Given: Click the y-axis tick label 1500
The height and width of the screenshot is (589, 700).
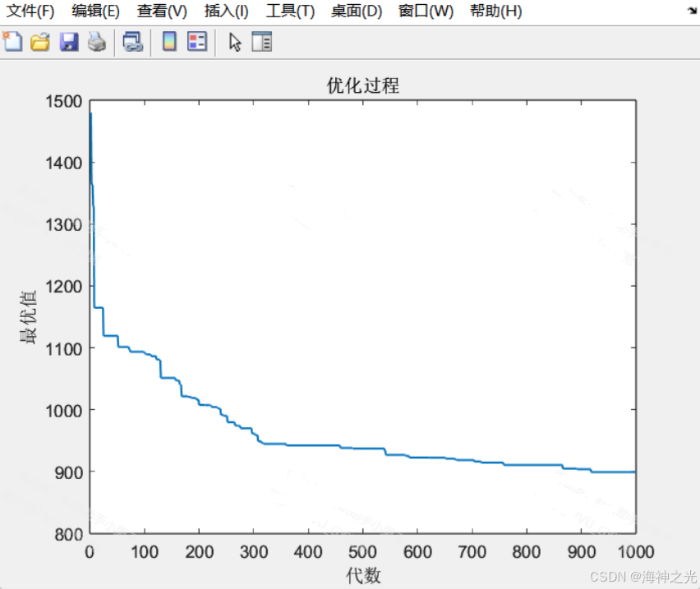Looking at the screenshot, I should (x=64, y=101).
